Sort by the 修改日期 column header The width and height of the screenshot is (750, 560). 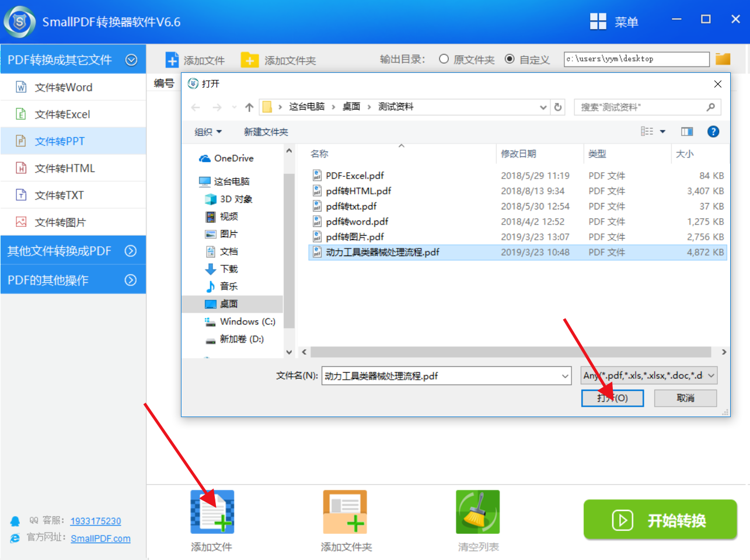[x=518, y=153]
